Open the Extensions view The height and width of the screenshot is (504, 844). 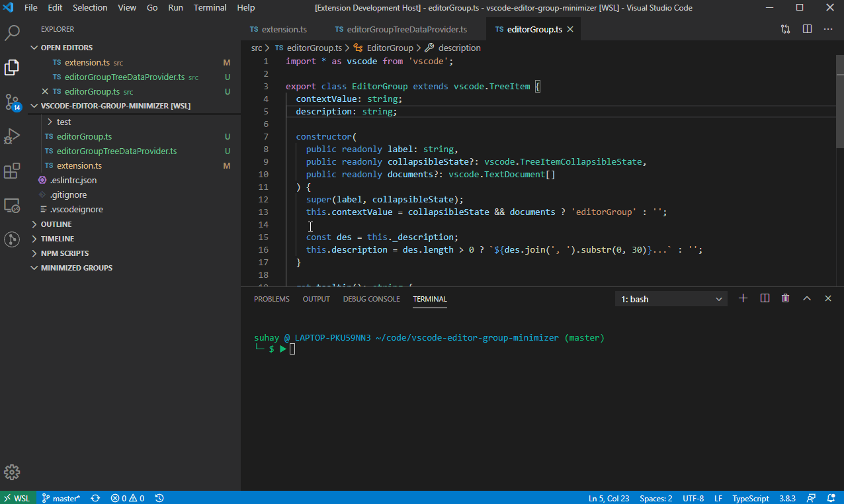pyautogui.click(x=12, y=171)
